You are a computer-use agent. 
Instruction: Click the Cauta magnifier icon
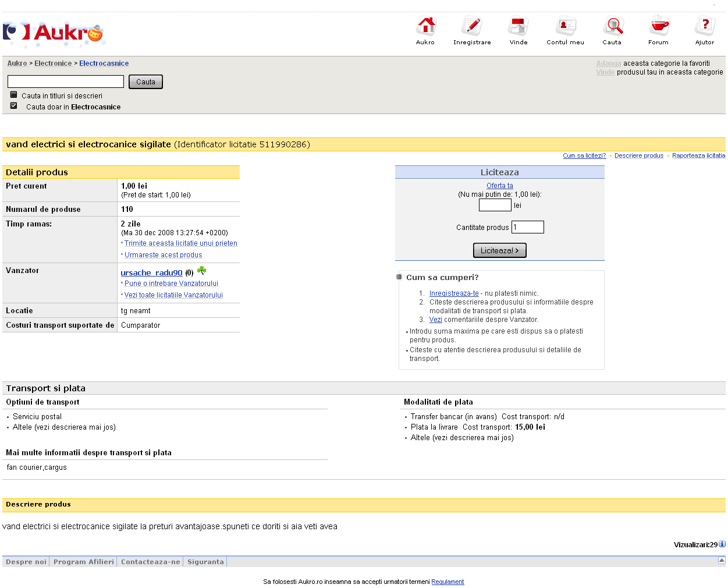point(612,27)
